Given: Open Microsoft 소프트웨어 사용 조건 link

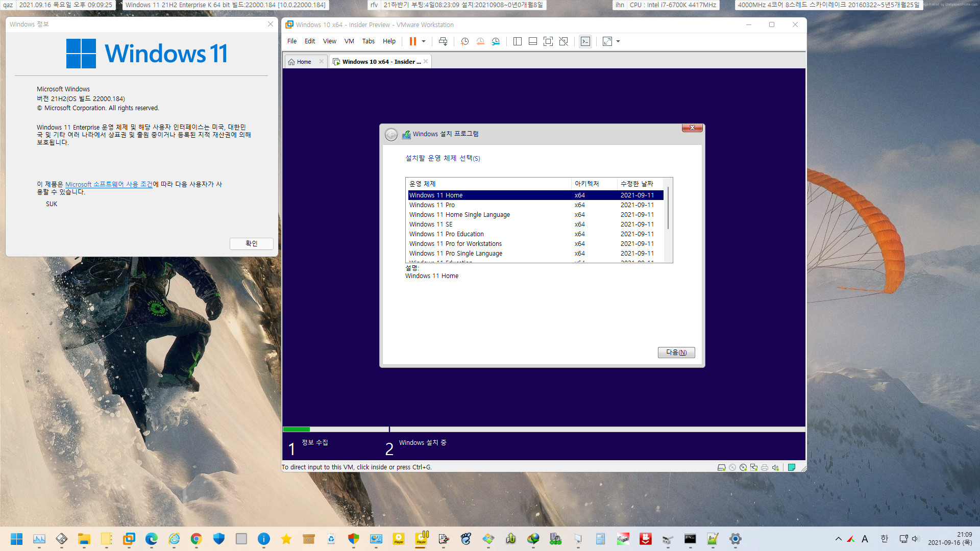Looking at the screenshot, I should 109,184.
